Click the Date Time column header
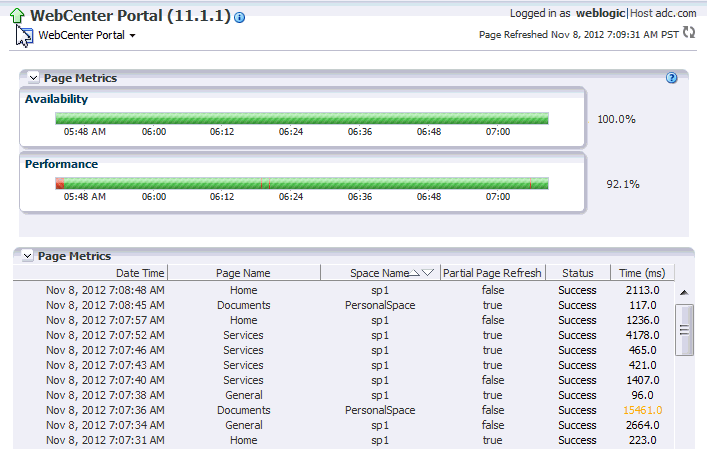Viewport: 707px width, 449px height. 140,273
